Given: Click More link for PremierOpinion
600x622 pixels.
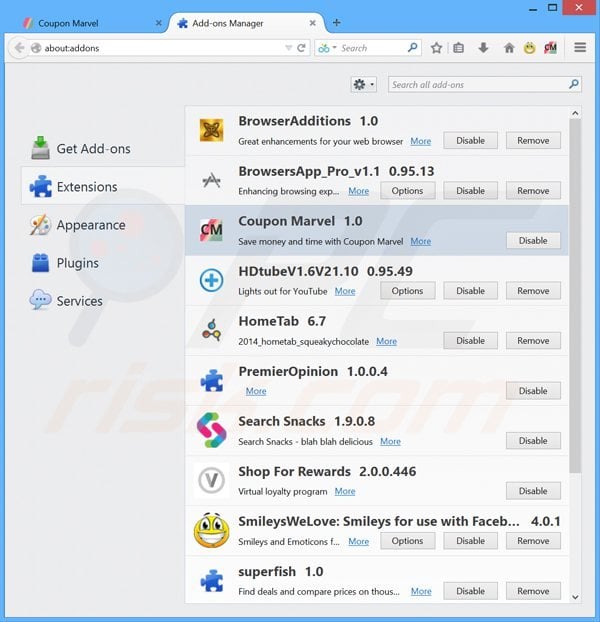Looking at the screenshot, I should [x=256, y=391].
